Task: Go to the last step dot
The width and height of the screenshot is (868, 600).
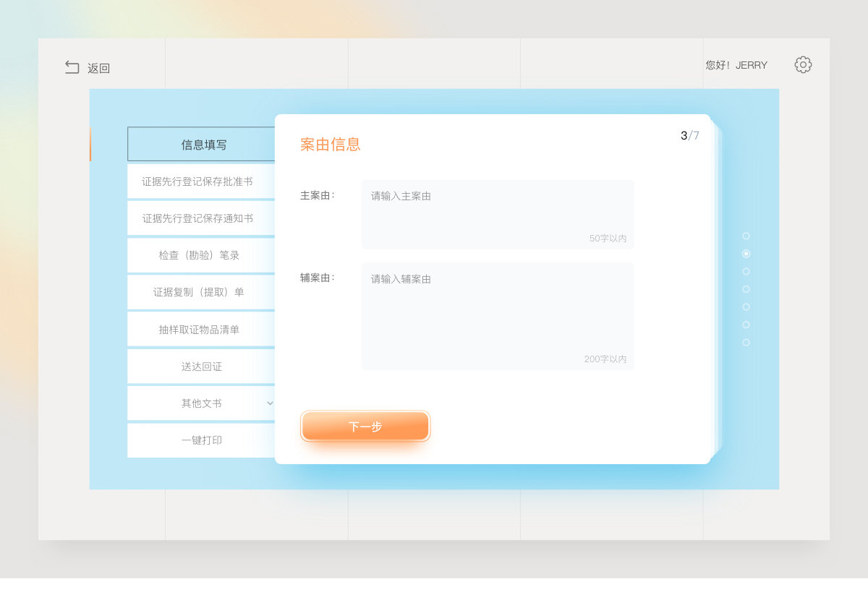Action: 746,343
